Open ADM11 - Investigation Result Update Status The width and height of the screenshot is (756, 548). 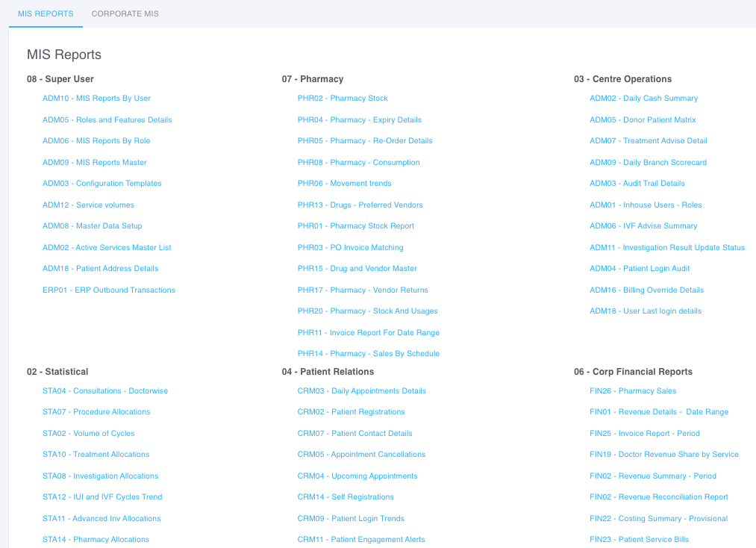(x=666, y=248)
